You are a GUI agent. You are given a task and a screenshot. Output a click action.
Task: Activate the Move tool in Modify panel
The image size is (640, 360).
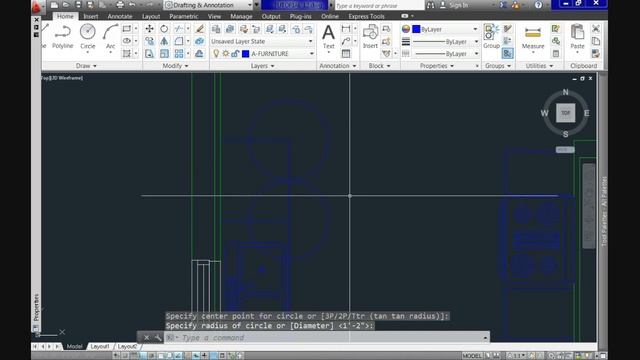pyautogui.click(x=149, y=29)
